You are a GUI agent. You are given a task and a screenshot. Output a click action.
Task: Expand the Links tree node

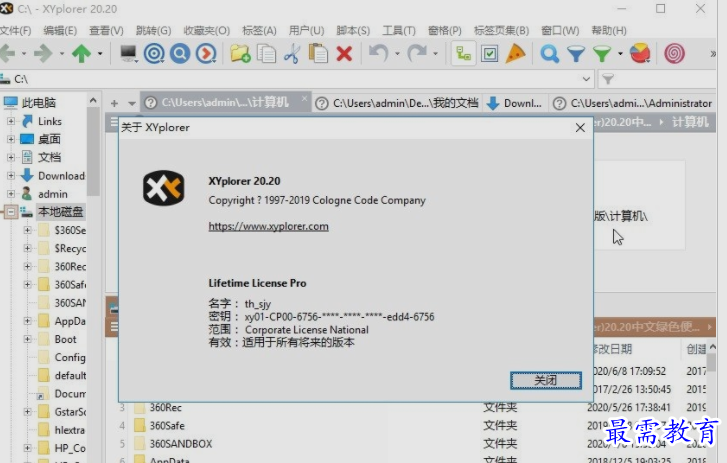[x=11, y=121]
